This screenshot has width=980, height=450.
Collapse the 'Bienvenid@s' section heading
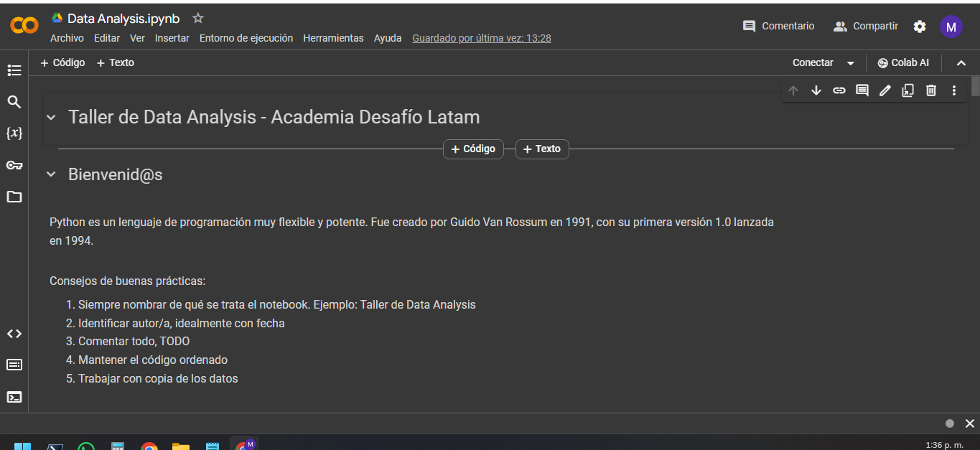point(50,174)
